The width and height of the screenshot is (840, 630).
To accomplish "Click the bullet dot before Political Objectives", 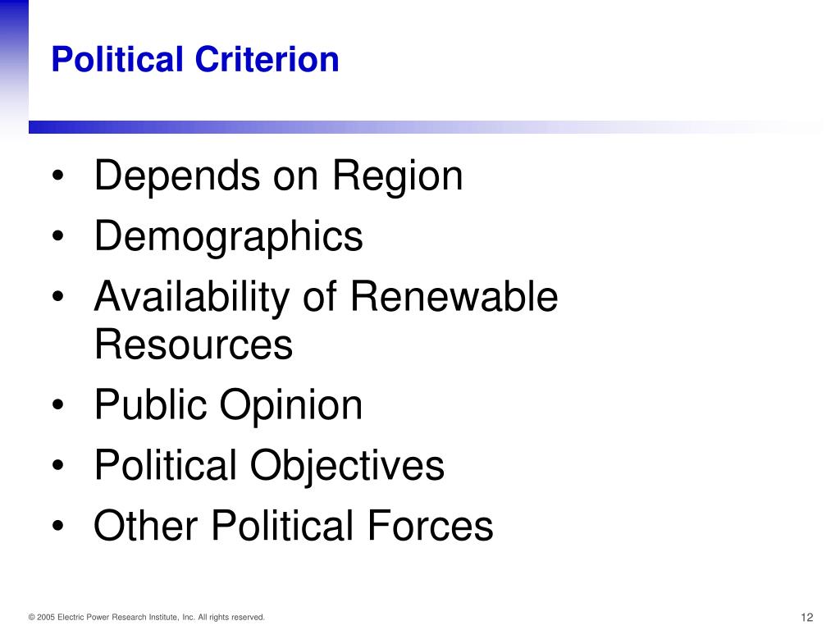I will [58, 465].
